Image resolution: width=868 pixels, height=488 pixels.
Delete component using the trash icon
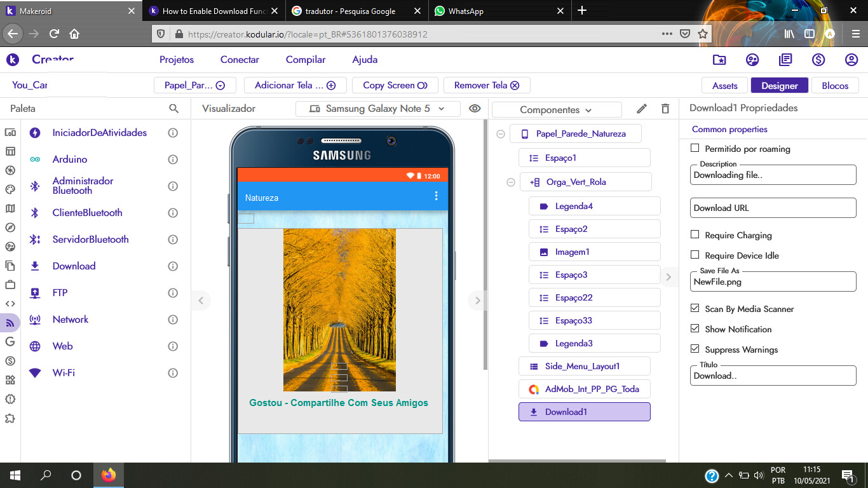click(x=665, y=109)
